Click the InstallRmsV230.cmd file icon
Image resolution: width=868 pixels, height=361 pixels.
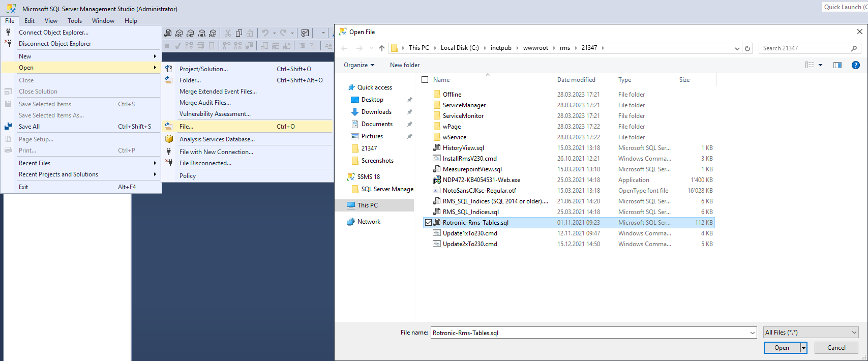click(x=436, y=158)
